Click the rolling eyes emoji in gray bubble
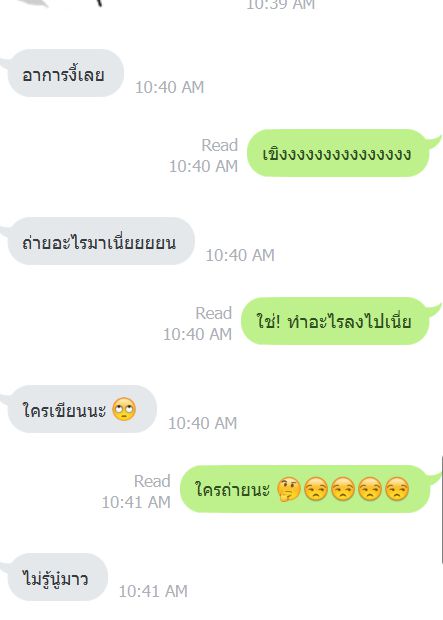 coord(124,409)
